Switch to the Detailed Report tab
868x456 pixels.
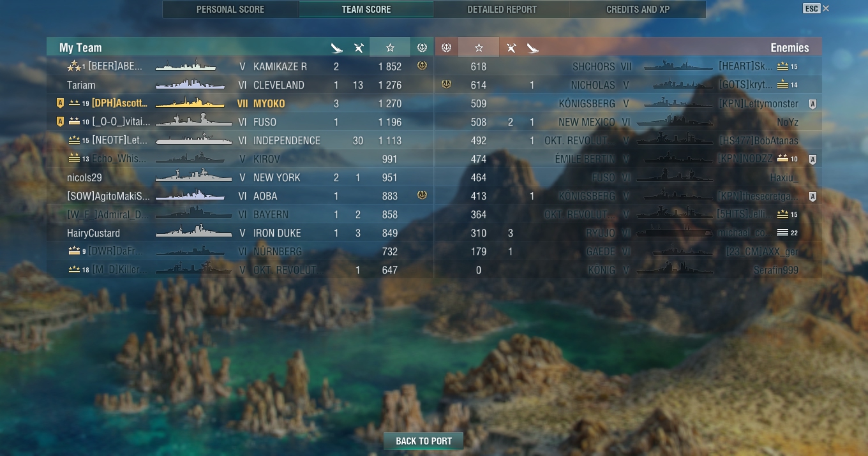coord(502,10)
